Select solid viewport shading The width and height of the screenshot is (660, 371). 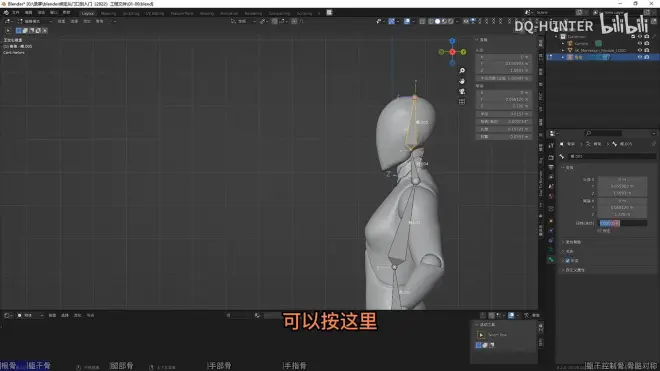coord(437,21)
